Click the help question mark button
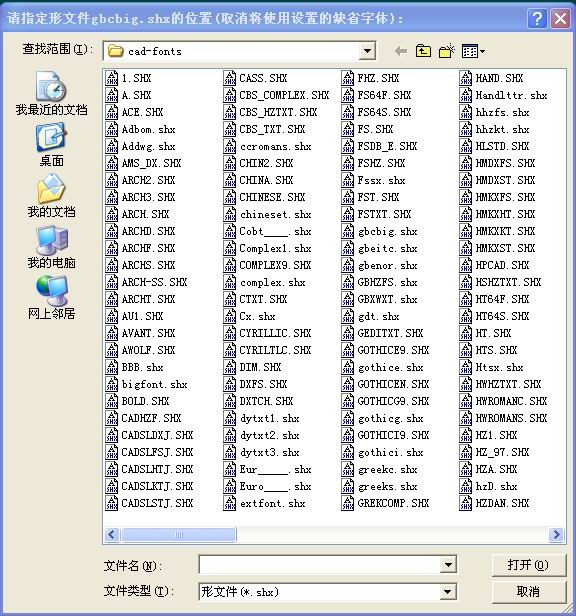Viewport: 576px width, 616px height. click(x=537, y=18)
